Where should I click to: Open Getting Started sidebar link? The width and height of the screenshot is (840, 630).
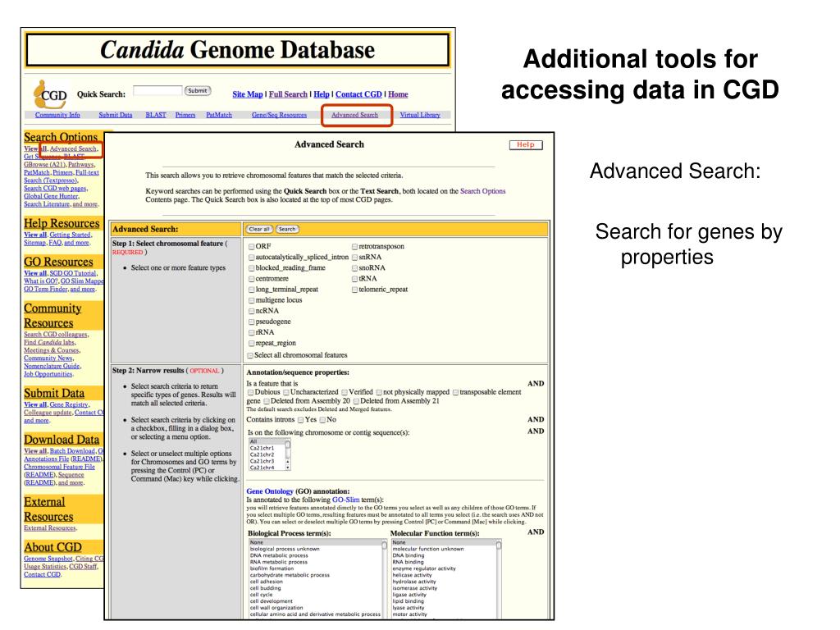pos(71,235)
